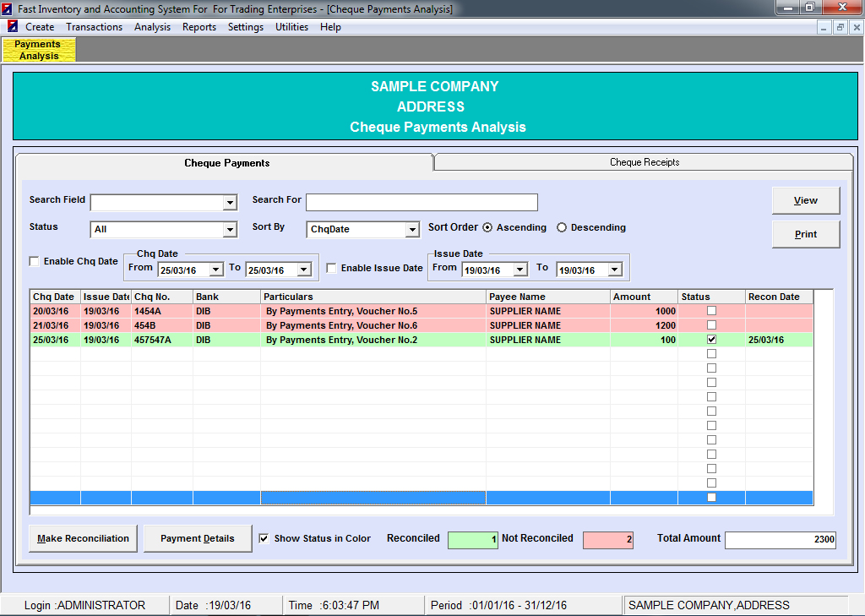Viewport: 865px width, 616px height.
Task: Open the Status dropdown showing All
Action: (229, 230)
